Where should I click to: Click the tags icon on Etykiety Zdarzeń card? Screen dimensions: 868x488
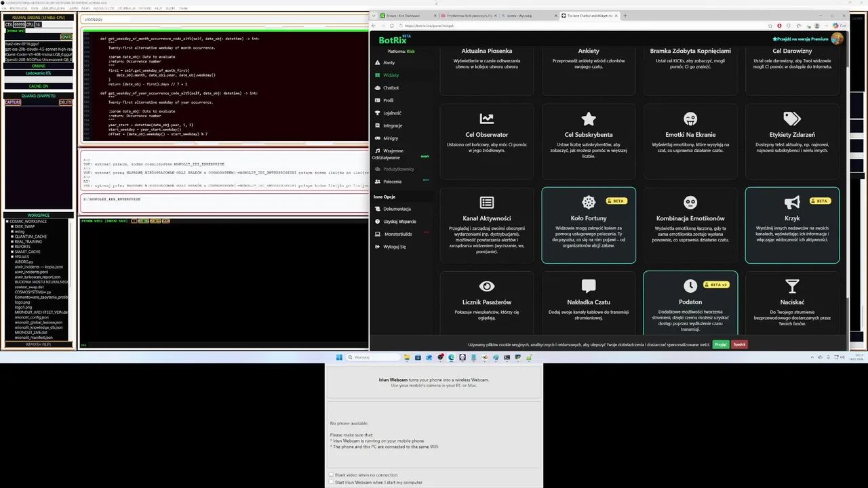coord(792,119)
